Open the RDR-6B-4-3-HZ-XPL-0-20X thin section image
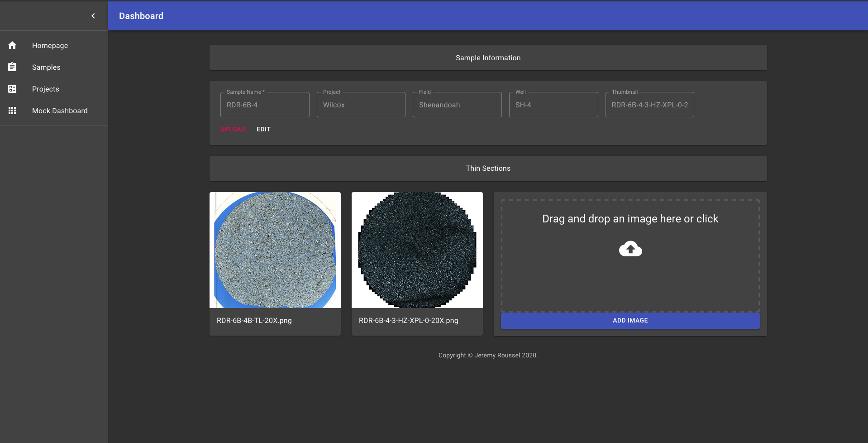The height and width of the screenshot is (443, 868). (417, 250)
